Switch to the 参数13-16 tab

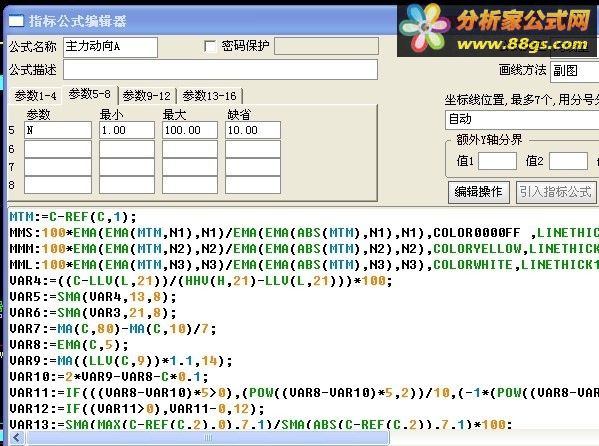tap(209, 96)
